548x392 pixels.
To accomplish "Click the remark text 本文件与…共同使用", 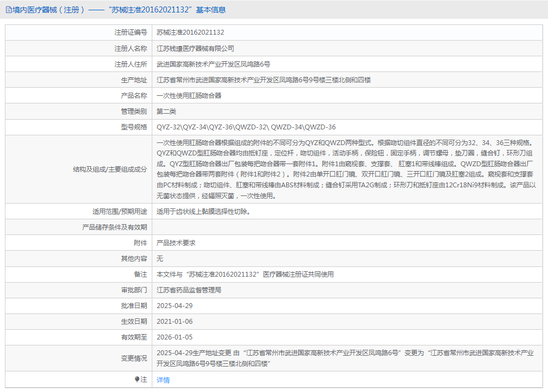I will click(x=245, y=275).
